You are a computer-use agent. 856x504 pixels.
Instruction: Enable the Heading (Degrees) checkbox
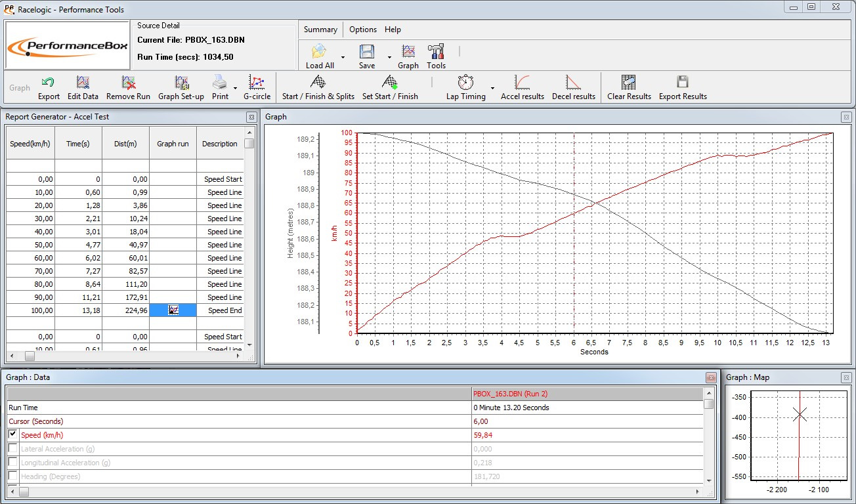[x=13, y=476]
